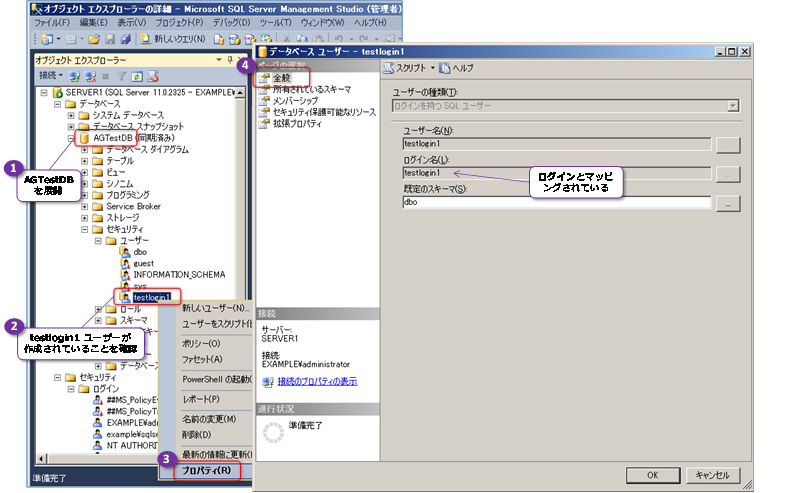
Task: Click the キャンセル button
Action: pos(712,475)
